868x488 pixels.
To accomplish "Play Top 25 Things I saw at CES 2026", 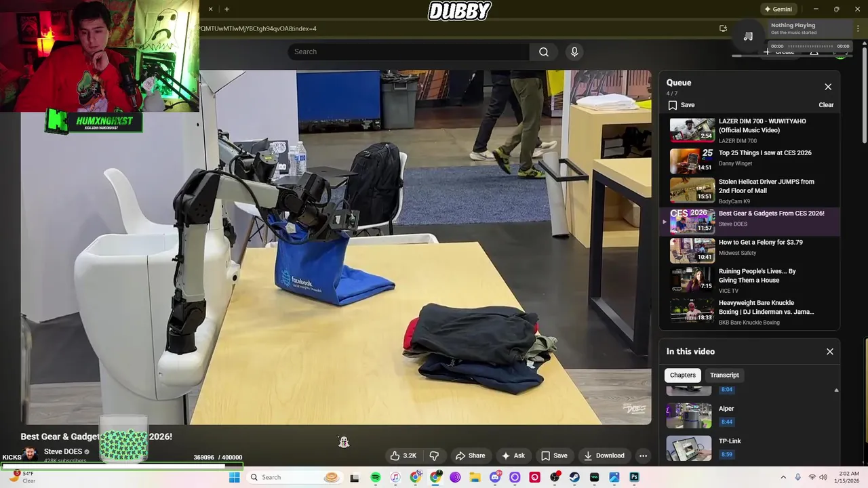I will [749, 161].
